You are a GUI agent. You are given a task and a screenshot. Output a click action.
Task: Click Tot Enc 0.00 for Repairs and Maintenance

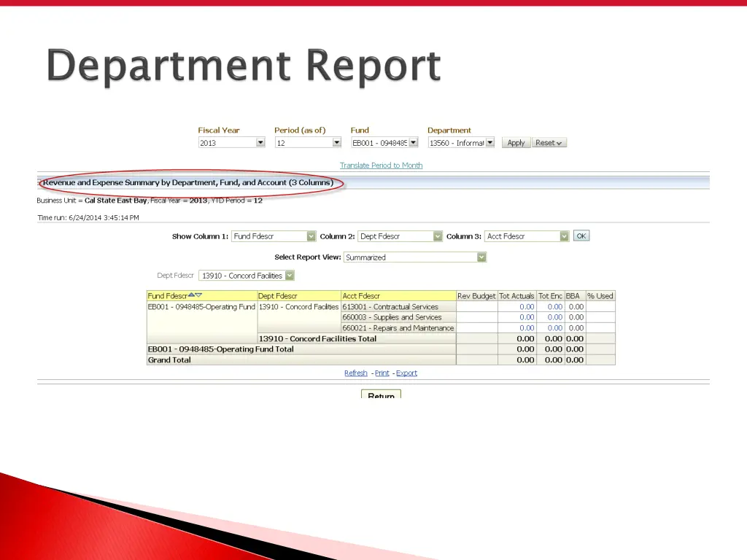point(555,327)
